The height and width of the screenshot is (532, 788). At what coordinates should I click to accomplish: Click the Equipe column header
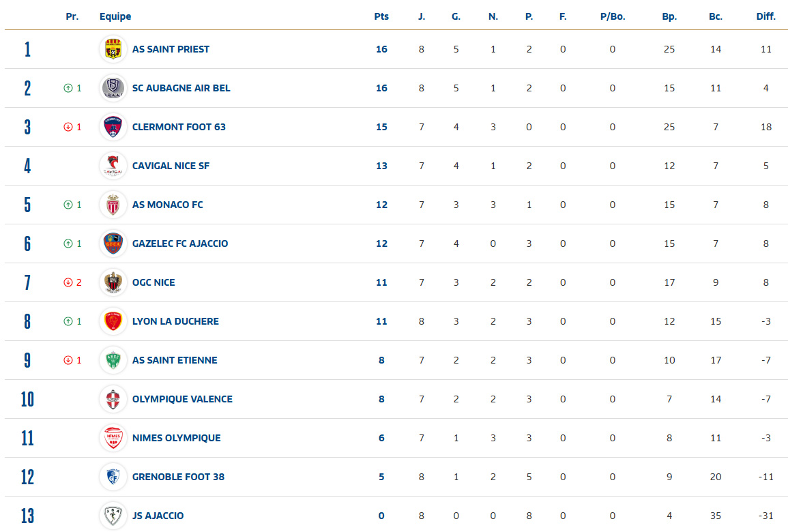(x=115, y=16)
